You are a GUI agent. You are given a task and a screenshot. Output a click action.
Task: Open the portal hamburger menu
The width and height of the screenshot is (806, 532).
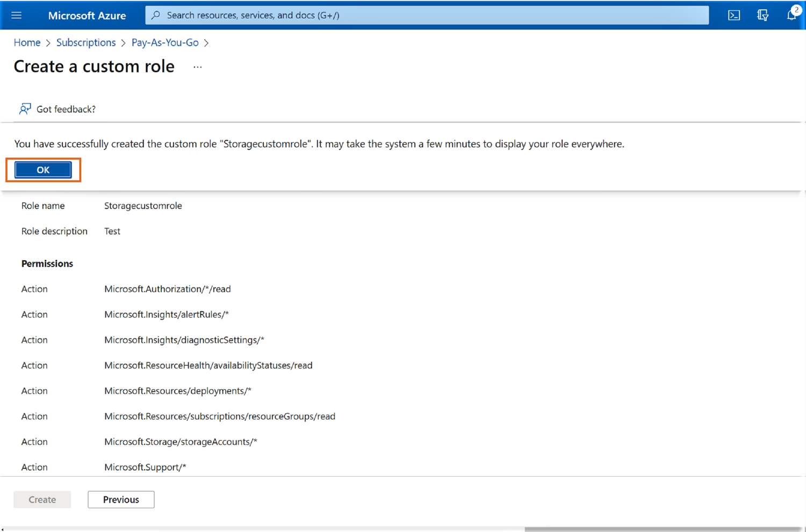pyautogui.click(x=16, y=15)
